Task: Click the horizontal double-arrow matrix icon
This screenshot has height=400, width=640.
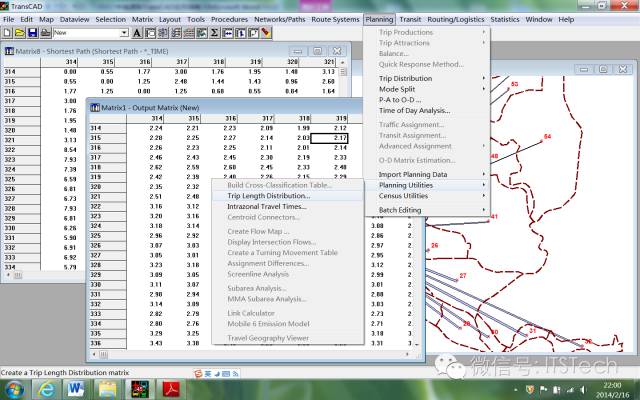Action: pos(228,33)
